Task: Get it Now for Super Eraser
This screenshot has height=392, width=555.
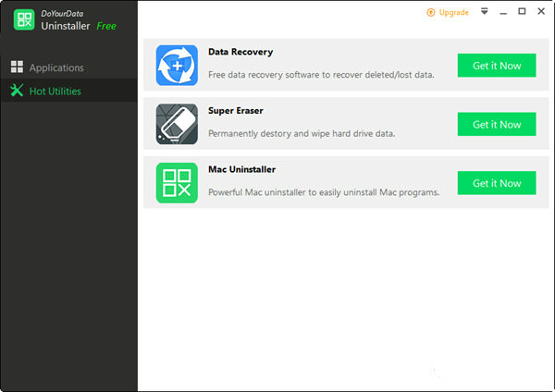Action: pyautogui.click(x=497, y=124)
